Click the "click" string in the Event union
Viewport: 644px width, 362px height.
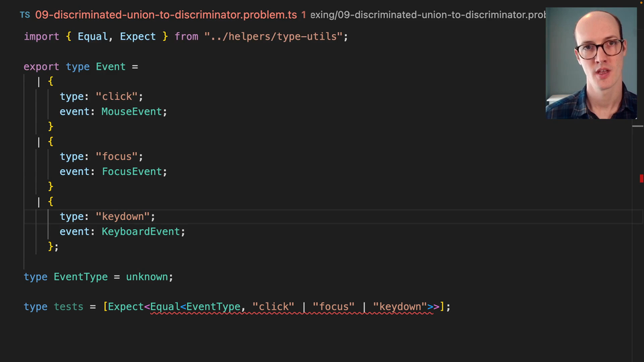(117, 97)
